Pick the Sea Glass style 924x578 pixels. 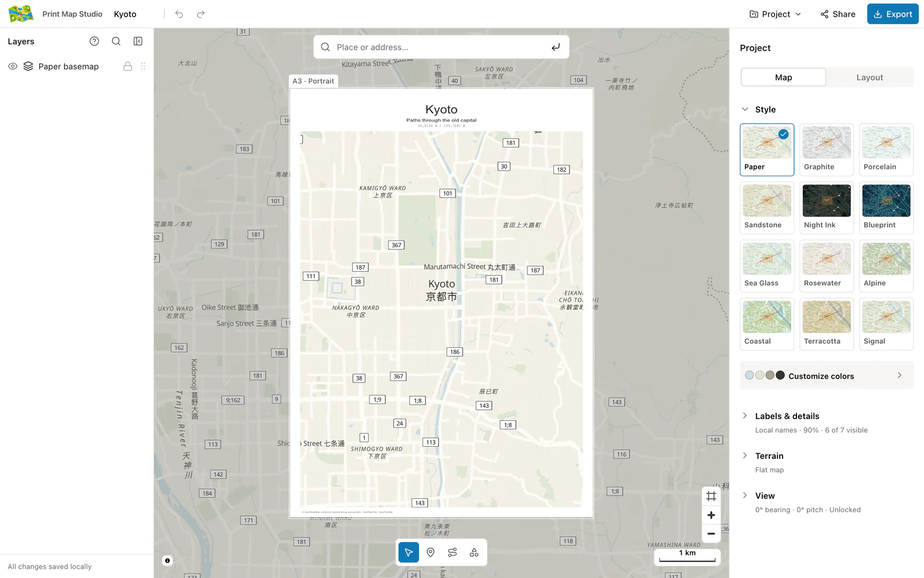[767, 266]
